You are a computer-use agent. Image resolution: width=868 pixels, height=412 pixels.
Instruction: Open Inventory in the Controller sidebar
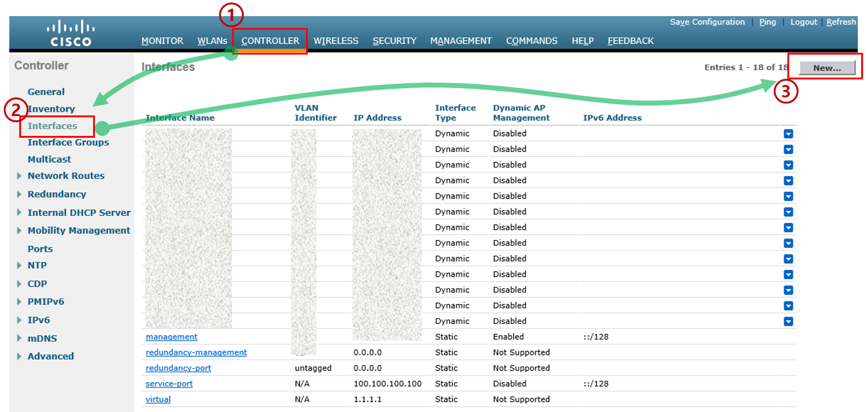[51, 109]
